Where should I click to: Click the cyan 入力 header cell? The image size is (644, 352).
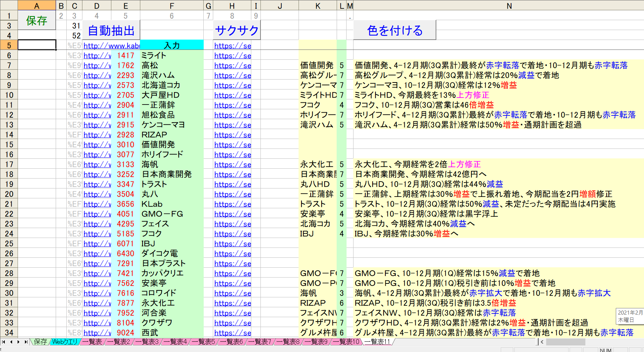pyautogui.click(x=172, y=45)
